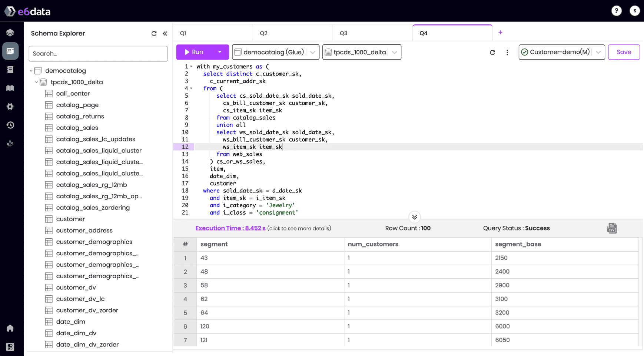Collapse the Schema Explorer panel
Image resolution: width=644 pixels, height=356 pixels.
click(165, 33)
